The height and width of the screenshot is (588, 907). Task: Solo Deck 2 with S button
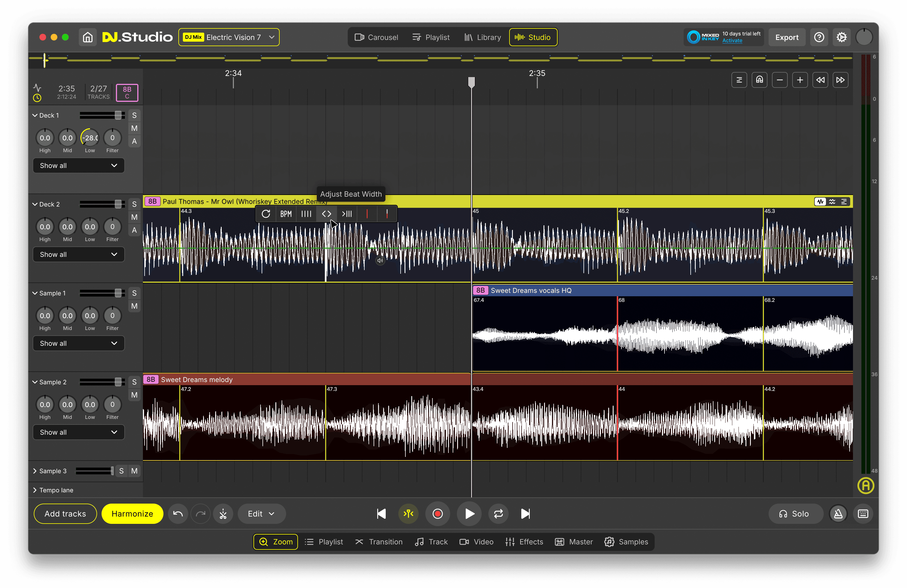pyautogui.click(x=134, y=204)
